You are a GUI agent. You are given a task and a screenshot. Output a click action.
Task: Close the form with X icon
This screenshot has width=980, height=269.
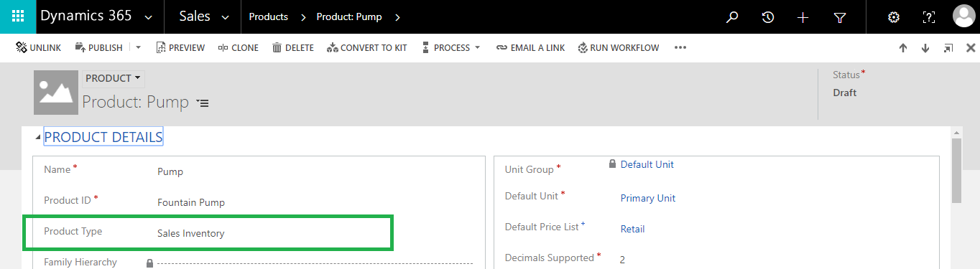tap(971, 48)
